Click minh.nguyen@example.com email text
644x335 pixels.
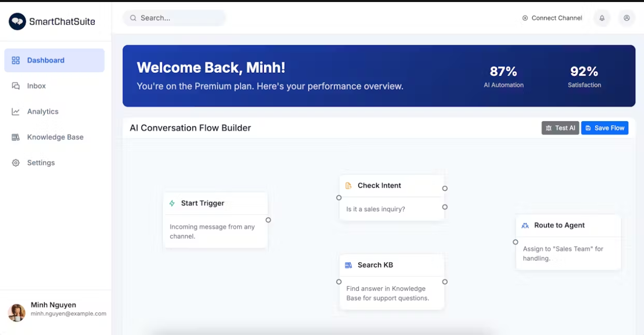click(68, 314)
